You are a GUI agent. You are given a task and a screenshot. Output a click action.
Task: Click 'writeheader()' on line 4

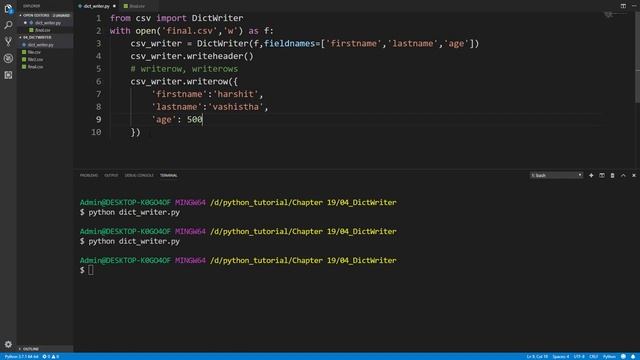pyautogui.click(x=220, y=56)
